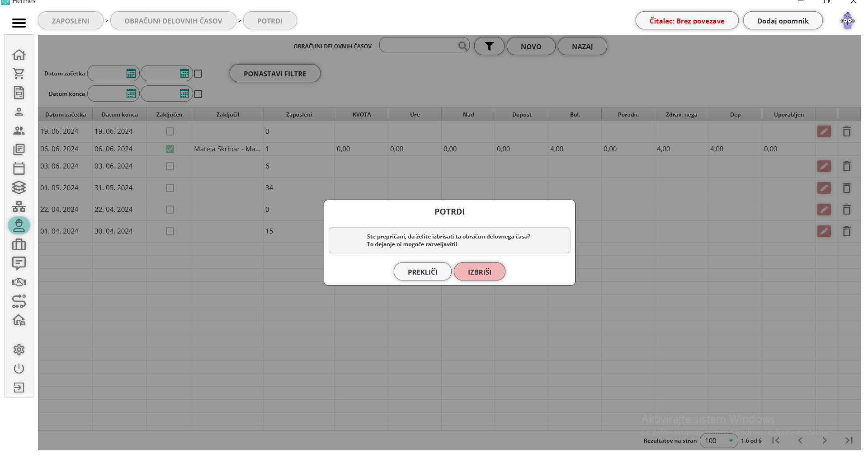This screenshot has width=868, height=458.
Task: Click the NAZAJ button
Action: (x=582, y=47)
